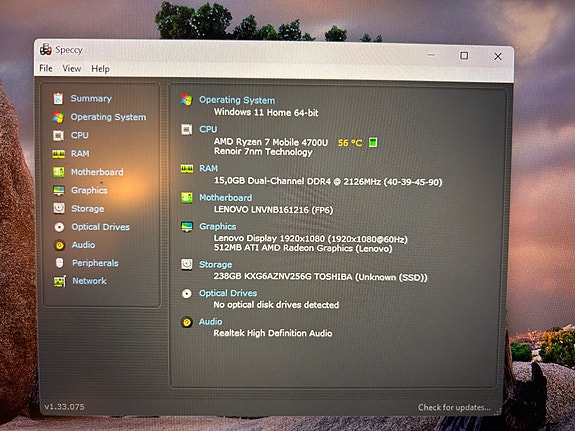Click the green CPU temperature indicator icon
575x431 pixels.
(373, 142)
